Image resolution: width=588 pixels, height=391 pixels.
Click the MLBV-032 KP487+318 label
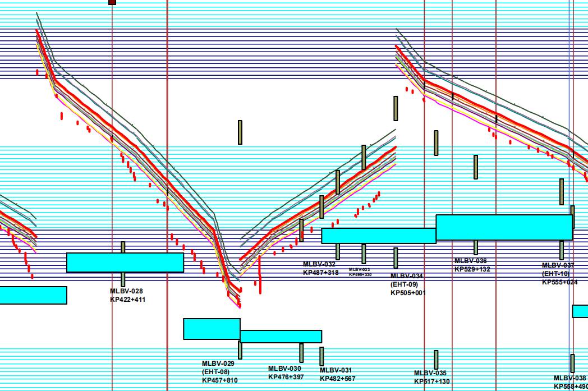click(320, 268)
